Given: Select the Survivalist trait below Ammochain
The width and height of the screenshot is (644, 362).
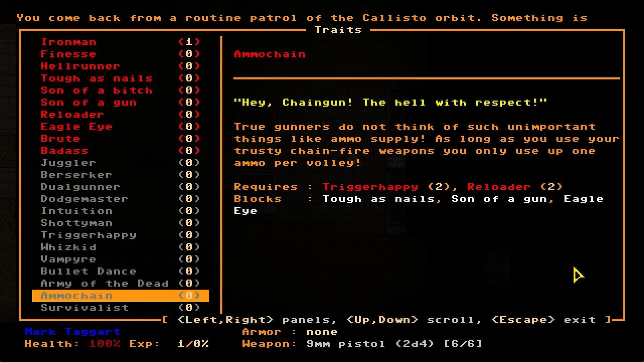Looking at the screenshot, I should [x=85, y=307].
